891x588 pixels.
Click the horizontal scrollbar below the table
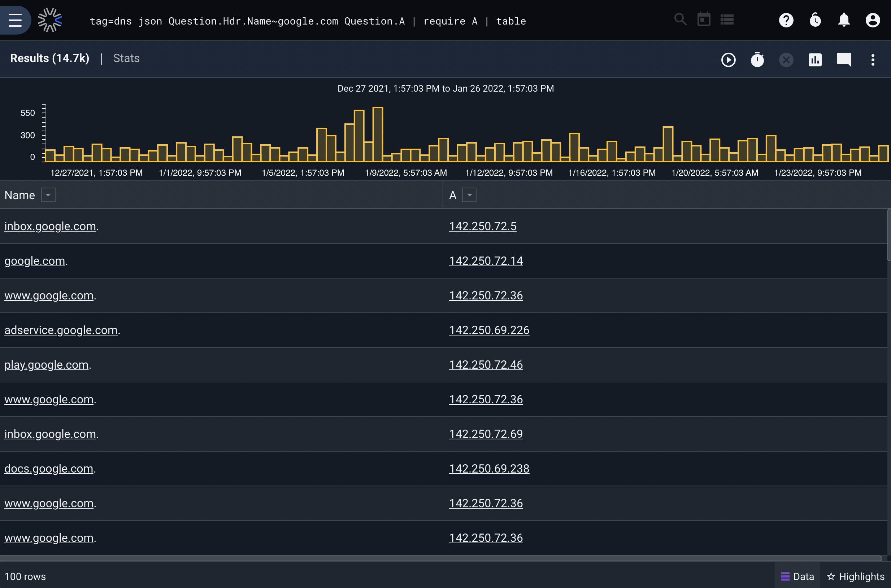440,558
